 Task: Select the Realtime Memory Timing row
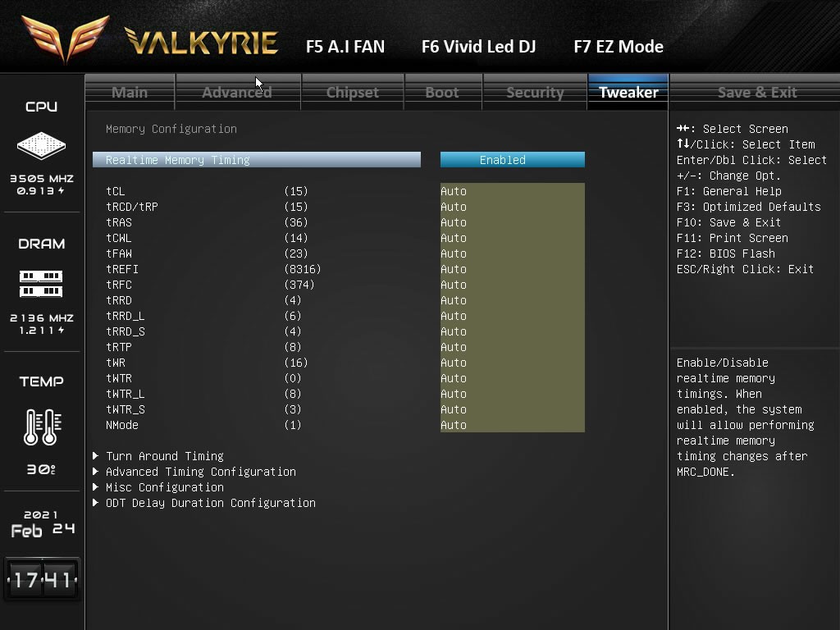pos(257,160)
